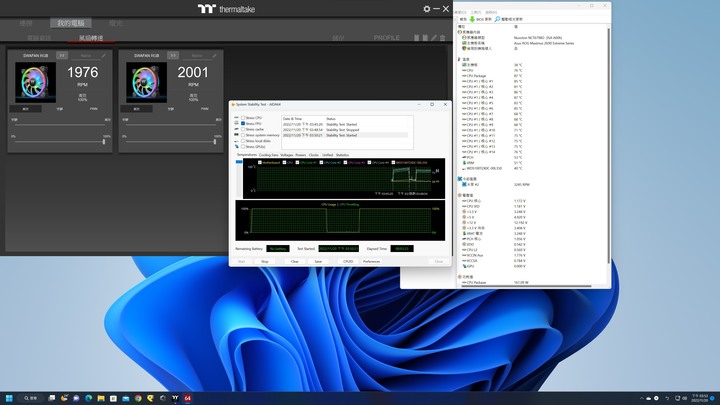The image size is (720, 405).
Task: Open Google Chrome from taskbar
Action: (138, 398)
